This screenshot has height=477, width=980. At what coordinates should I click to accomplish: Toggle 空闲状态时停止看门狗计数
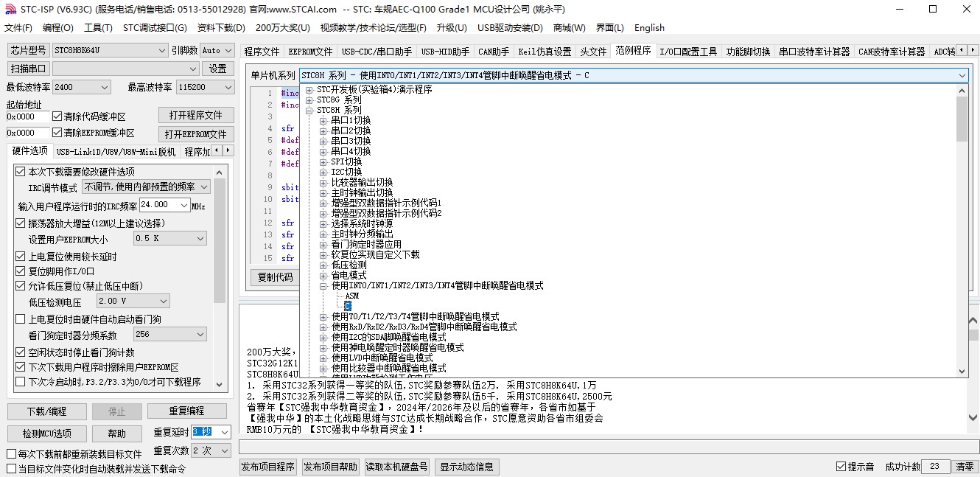coord(21,352)
